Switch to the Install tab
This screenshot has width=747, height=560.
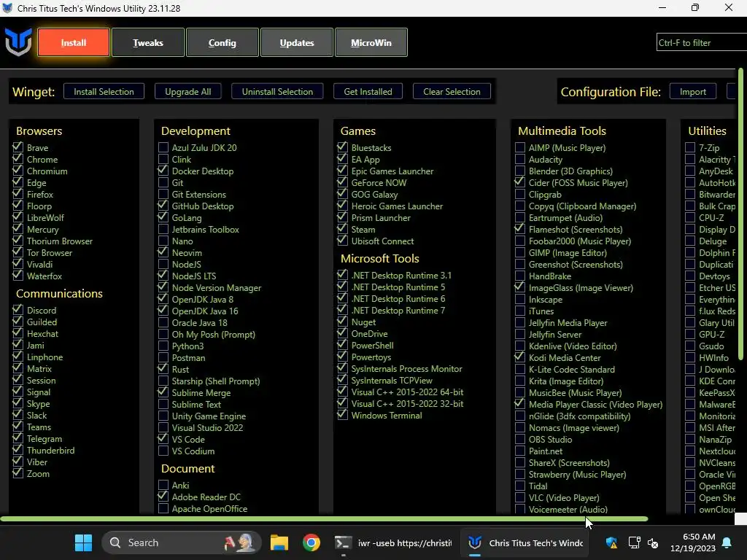tap(74, 42)
